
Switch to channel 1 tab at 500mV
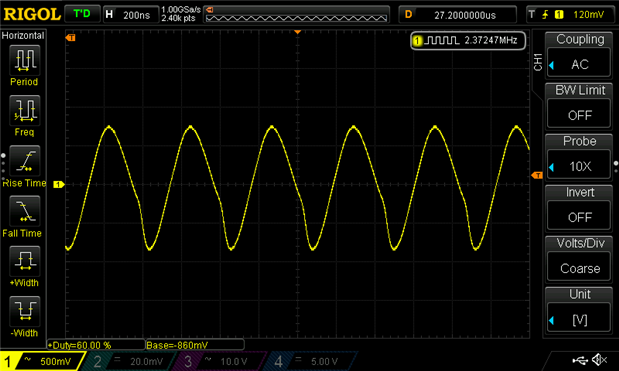tap(42, 361)
